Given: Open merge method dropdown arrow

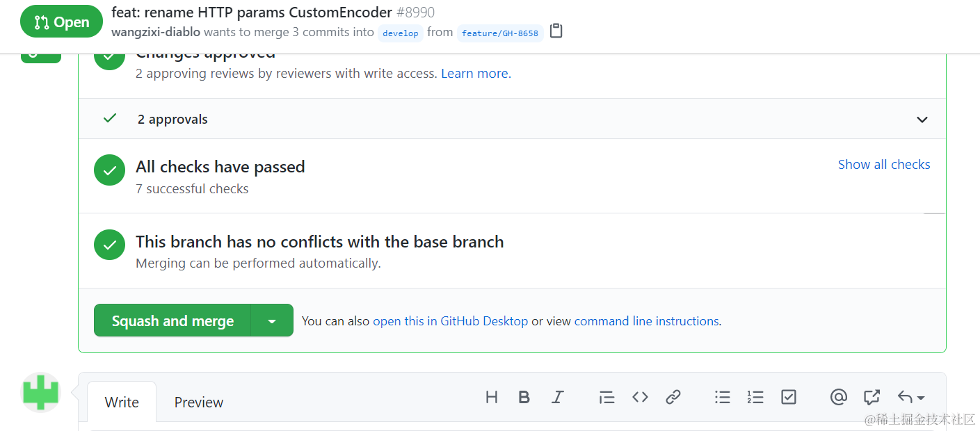Looking at the screenshot, I should (272, 320).
